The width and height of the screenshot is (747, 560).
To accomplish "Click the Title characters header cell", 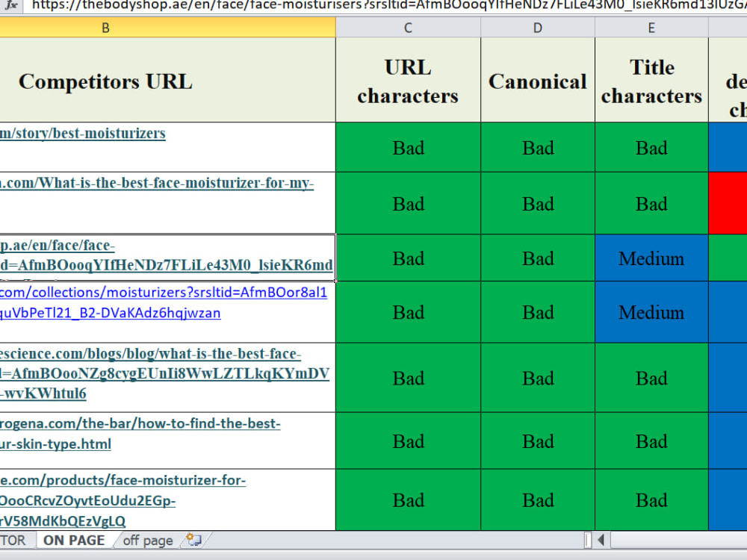I will point(651,80).
